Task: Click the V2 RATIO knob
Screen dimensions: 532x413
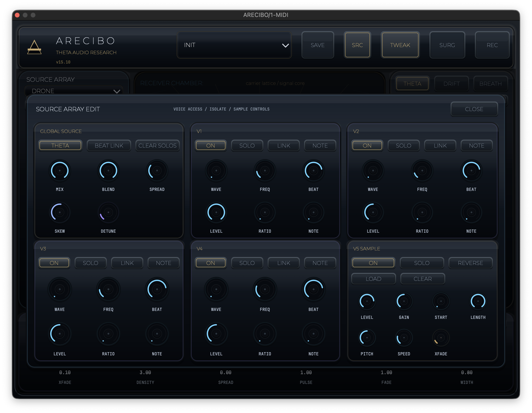Action: click(x=422, y=212)
